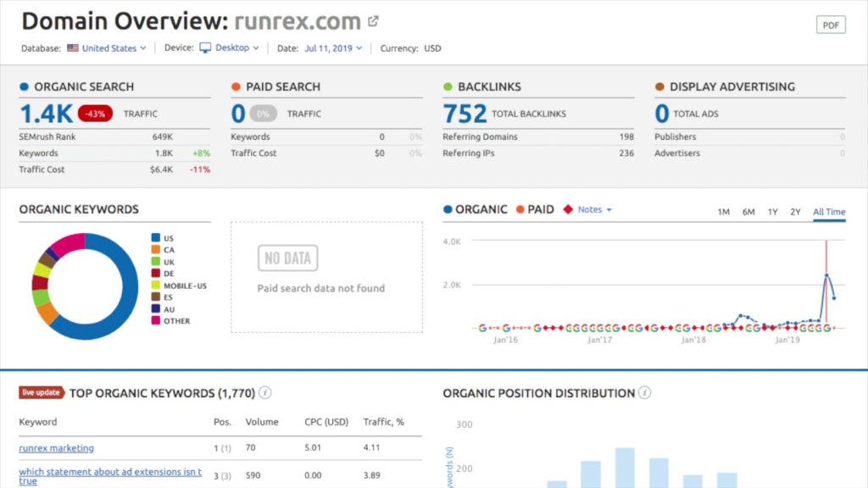Viewport: 868px width, 488px height.
Task: Open the Desktop device dropdown
Action: [236, 47]
